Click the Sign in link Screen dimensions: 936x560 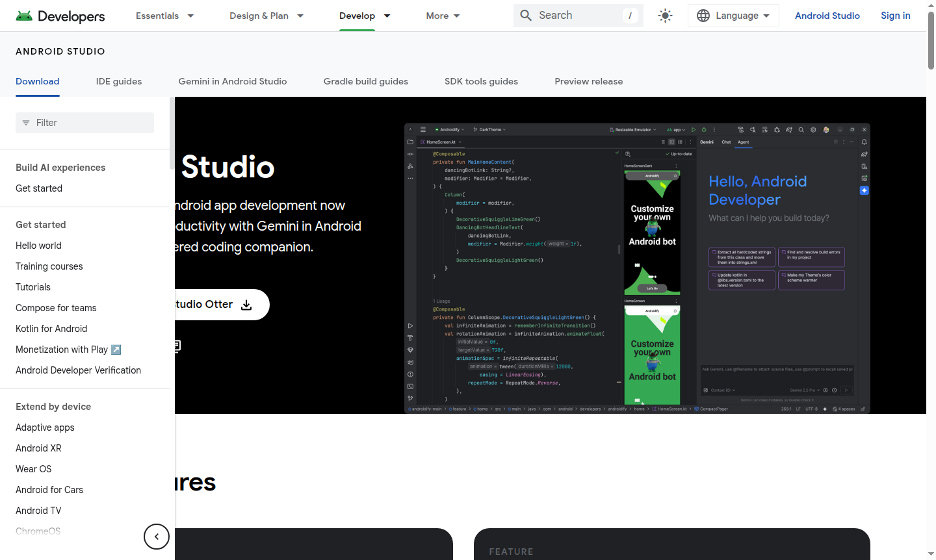pos(895,15)
